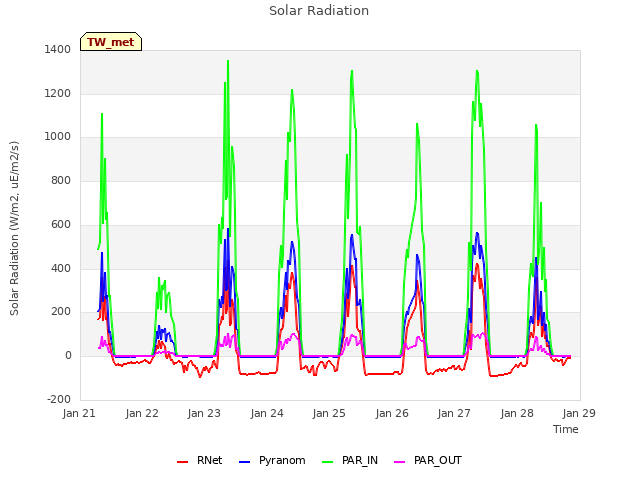Image resolution: width=640 pixels, height=480 pixels.
Task: Click the red RNet legend color marker
Action: (x=182, y=462)
